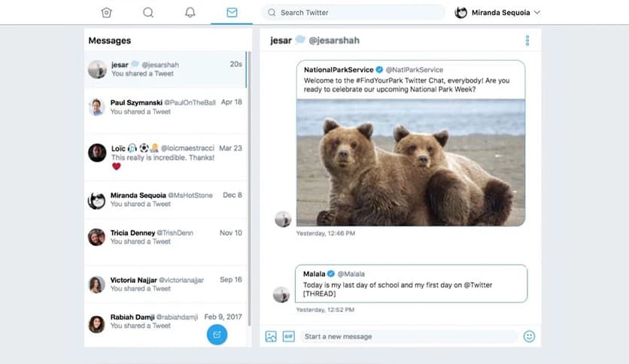Click the Feb 9, 2017 date on Rabiah row
629x364 pixels.
(223, 317)
